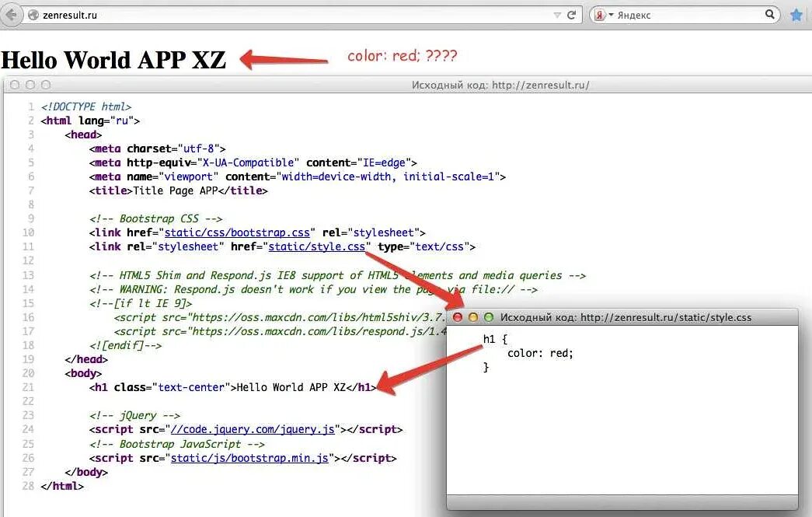The image size is (812, 517).
Task: Open the Yandex search engine selector
Action: (603, 15)
